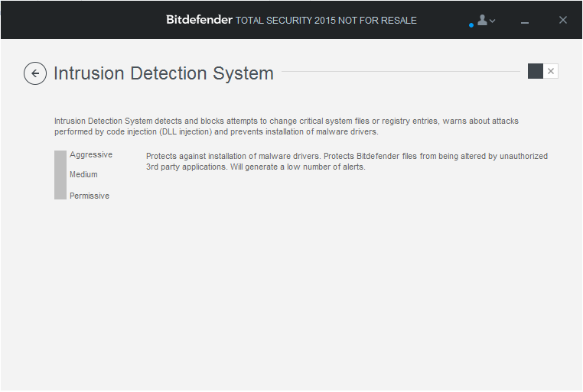Set the level slider to its middle position
The image size is (583, 392).
click(60, 175)
